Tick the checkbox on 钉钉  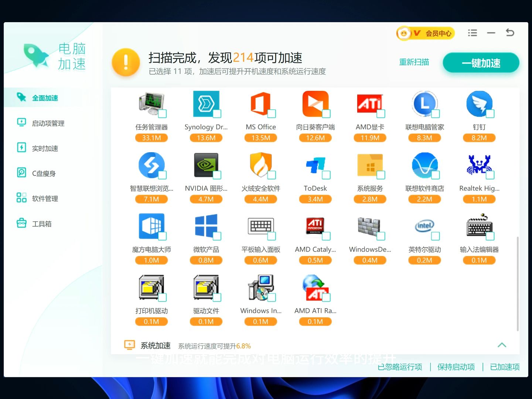pos(490,114)
